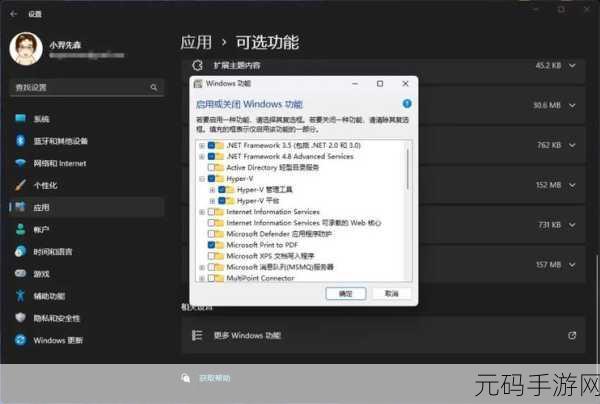Viewport: 600px width, 404px height.
Task: Expand the 731 KB feature row
Action: [x=572, y=225]
